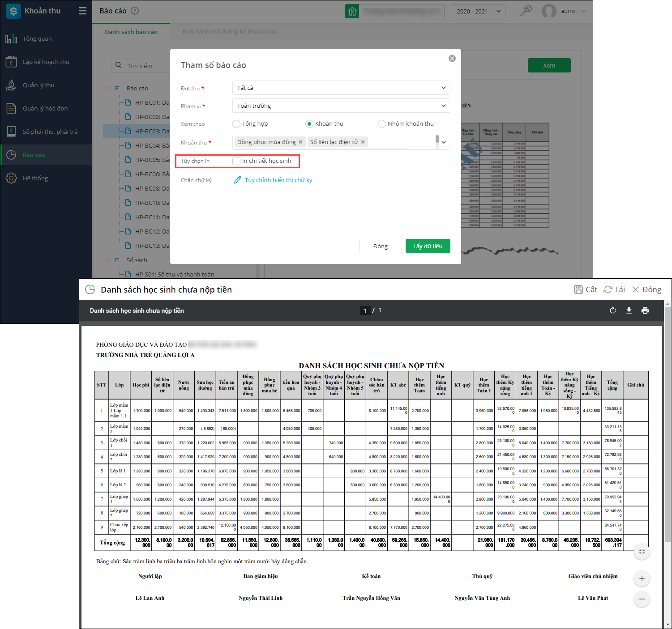The height and width of the screenshot is (629, 672).
Task: Rotate the document with the rotate icon
Action: coord(613,310)
